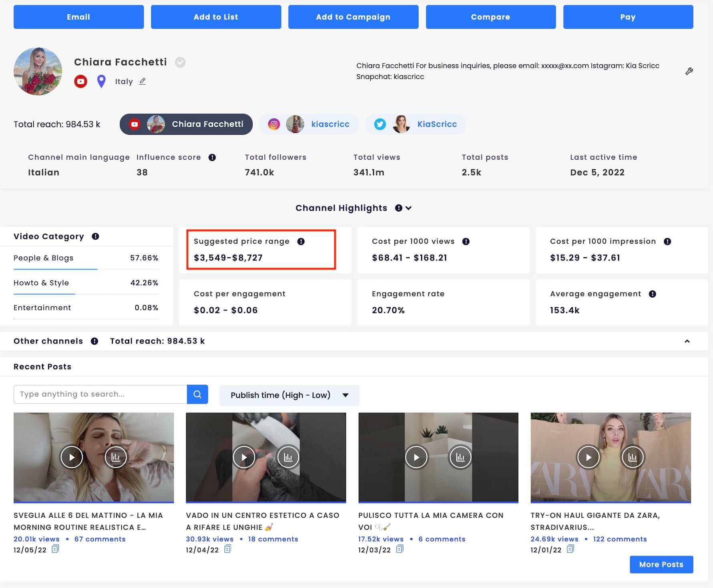Click copy icon next to 12/04/22
713x588 pixels.
tap(227, 549)
